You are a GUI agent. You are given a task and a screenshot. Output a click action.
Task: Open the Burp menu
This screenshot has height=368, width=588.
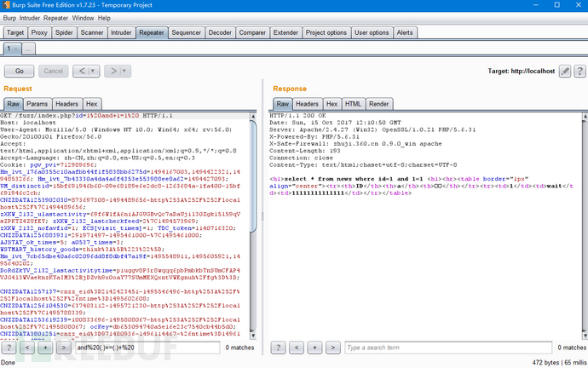pyautogui.click(x=9, y=18)
